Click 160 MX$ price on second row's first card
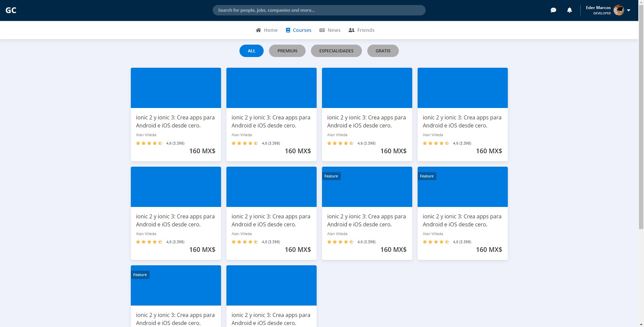The width and height of the screenshot is (644, 327). click(x=202, y=250)
